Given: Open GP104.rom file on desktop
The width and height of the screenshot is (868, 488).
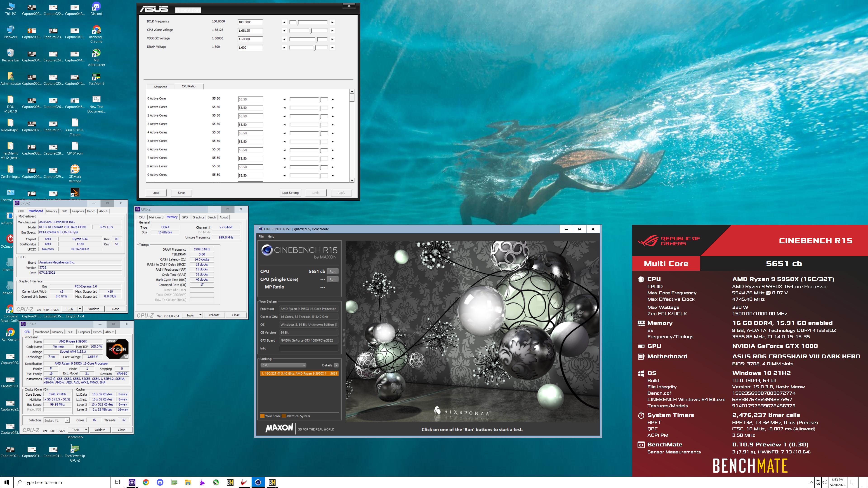Looking at the screenshot, I should [75, 148].
